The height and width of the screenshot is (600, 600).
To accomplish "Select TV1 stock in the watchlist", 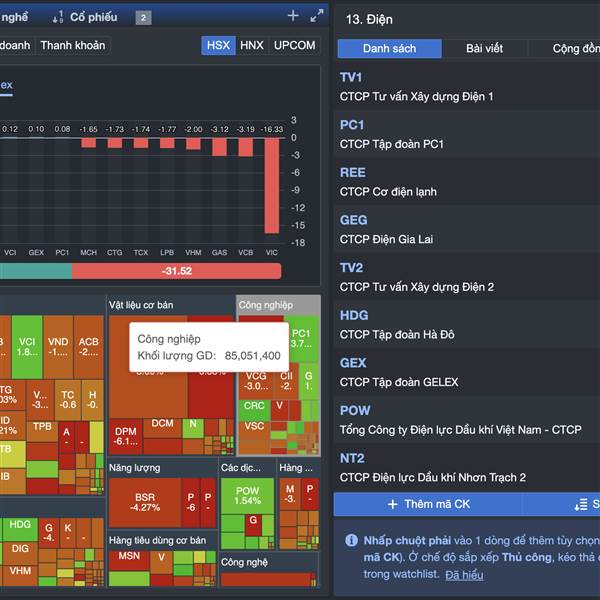I will pyautogui.click(x=467, y=87).
